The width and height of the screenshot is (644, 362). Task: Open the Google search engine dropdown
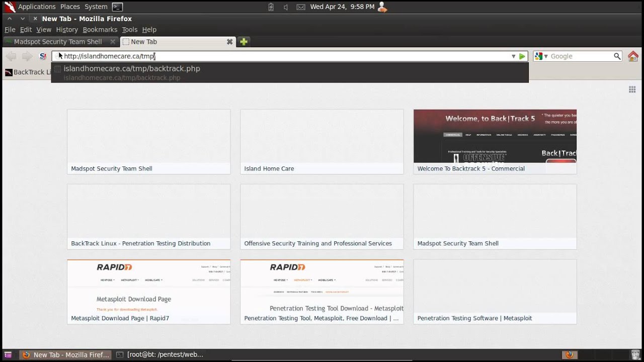(541, 56)
